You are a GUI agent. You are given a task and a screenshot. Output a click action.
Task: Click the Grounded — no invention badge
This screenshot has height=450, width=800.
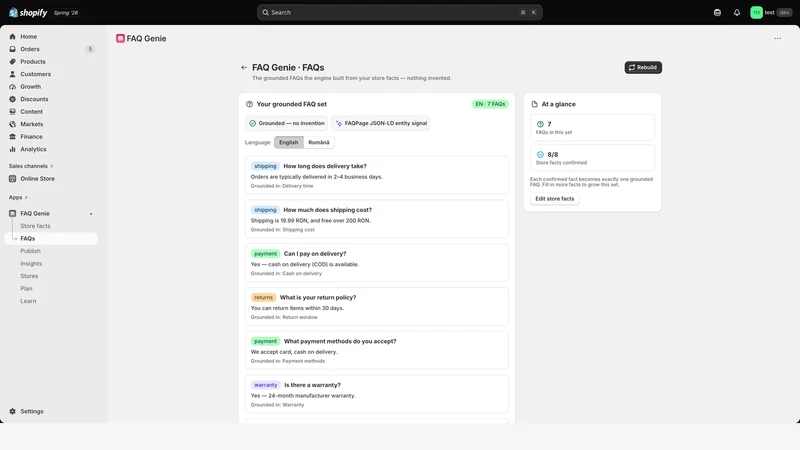[286, 123]
